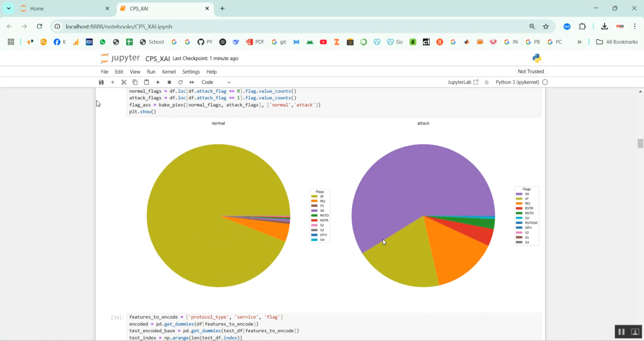Open the Kernel menu
Image resolution: width=644 pixels, height=341 pixels.
[x=169, y=72]
